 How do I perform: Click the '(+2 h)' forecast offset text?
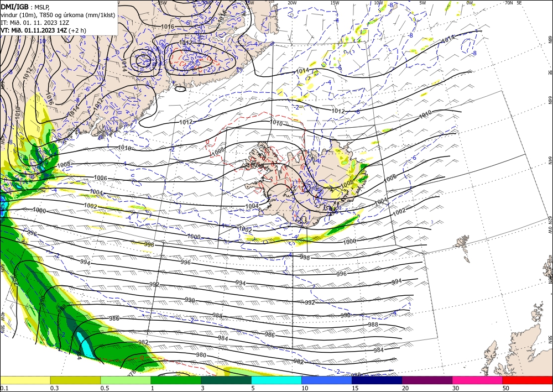[77, 30]
